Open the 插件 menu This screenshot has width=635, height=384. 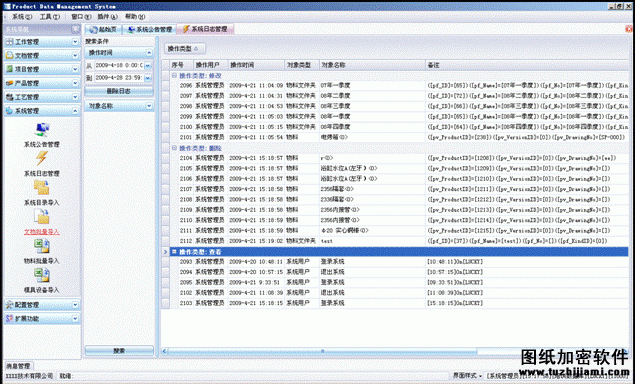point(107,17)
